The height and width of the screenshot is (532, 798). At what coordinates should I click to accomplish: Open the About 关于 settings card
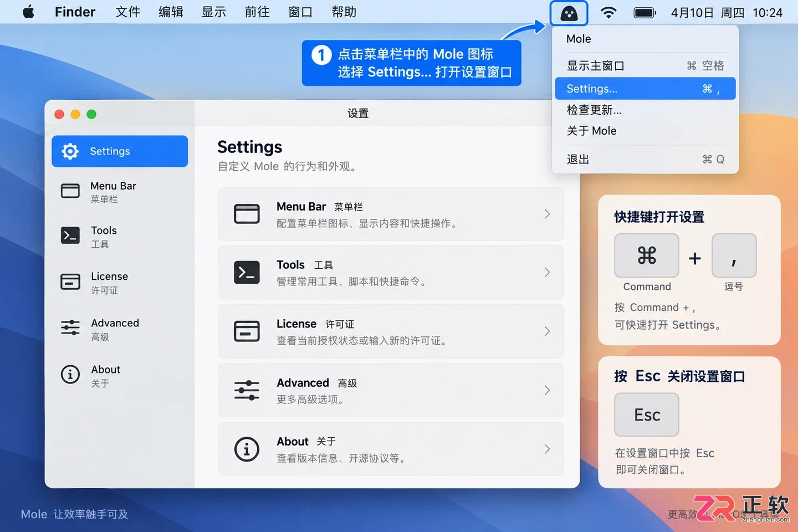pos(391,449)
